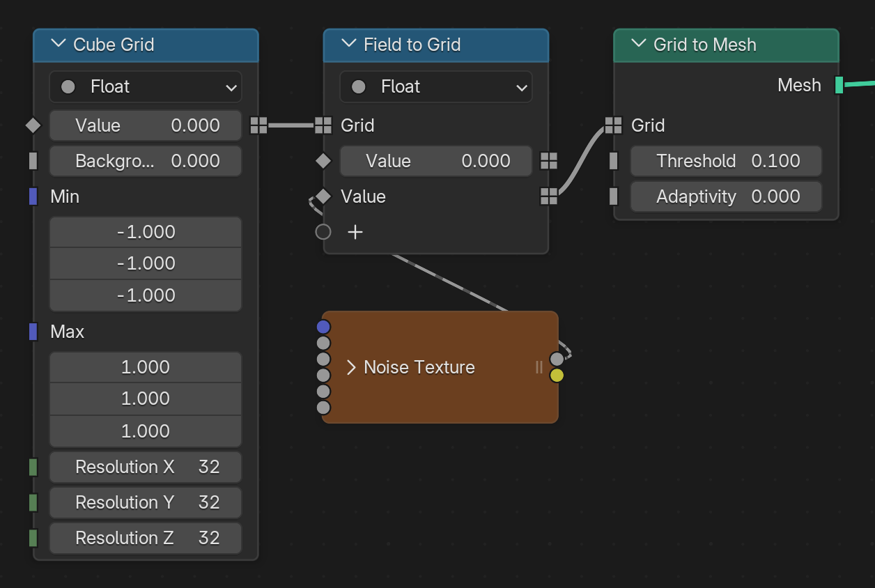Viewport: 875px width, 588px height.
Task: Open the Field to Grid Float data type dropdown
Action: 436,87
